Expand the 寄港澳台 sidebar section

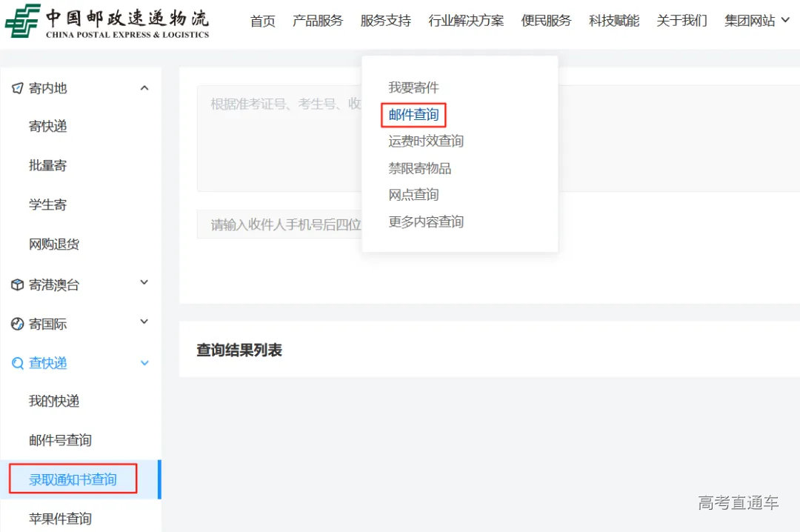[x=145, y=284]
